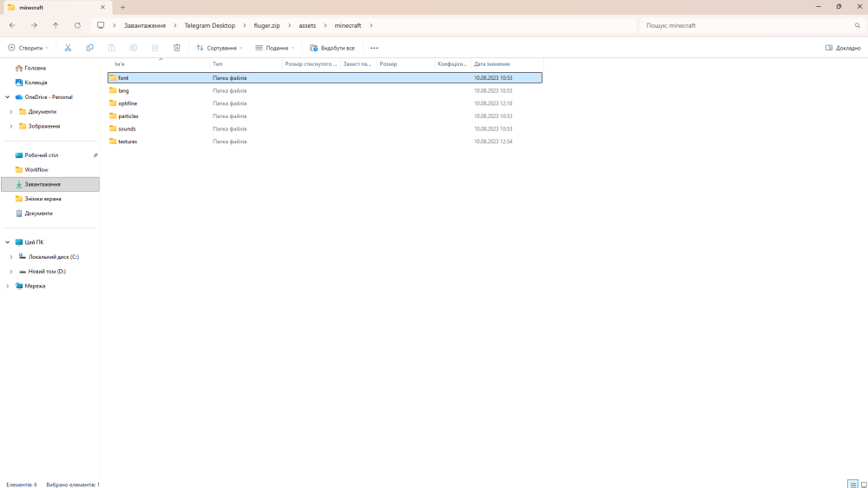Close the minecraft tab
This screenshot has height=488, width=868.
click(102, 7)
